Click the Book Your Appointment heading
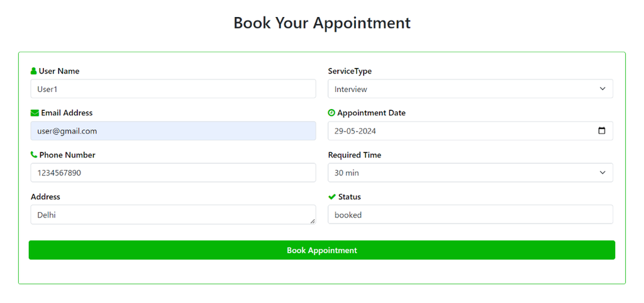 click(322, 23)
